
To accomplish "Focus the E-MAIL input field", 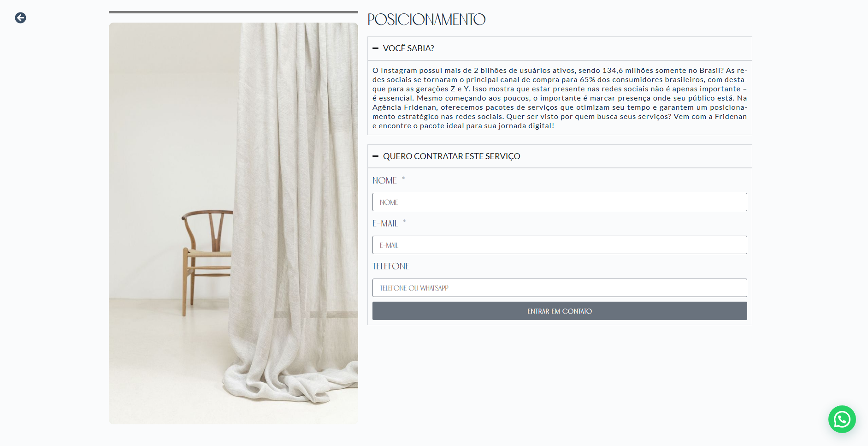I will click(560, 245).
